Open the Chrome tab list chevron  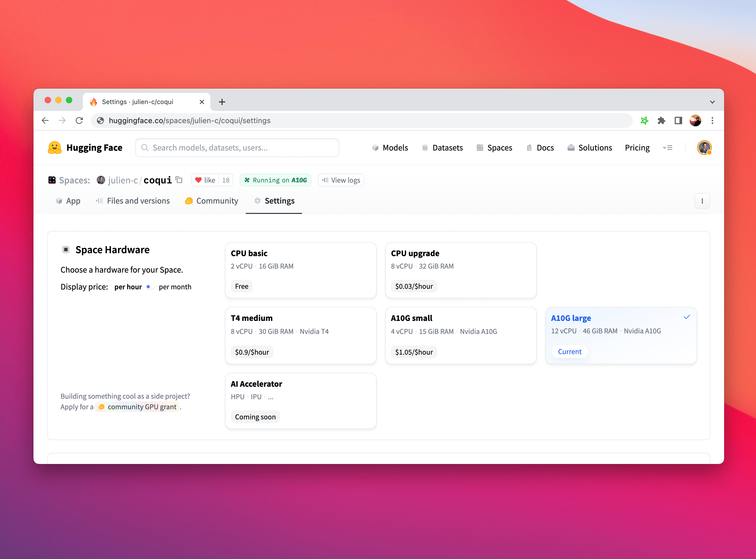[x=712, y=102]
